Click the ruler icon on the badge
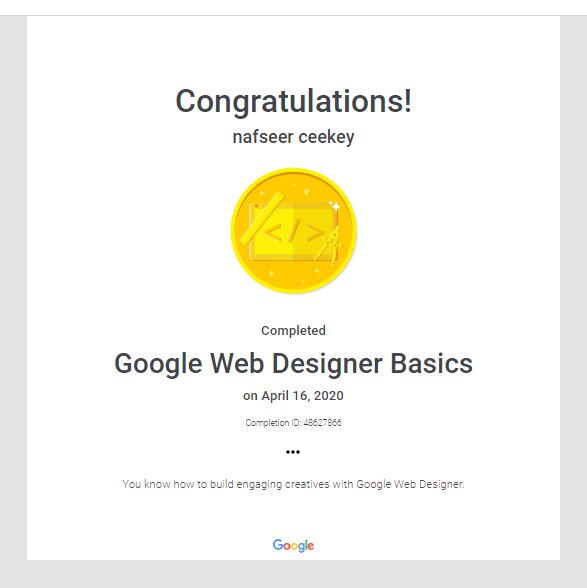The height and width of the screenshot is (588, 587). coord(262,218)
